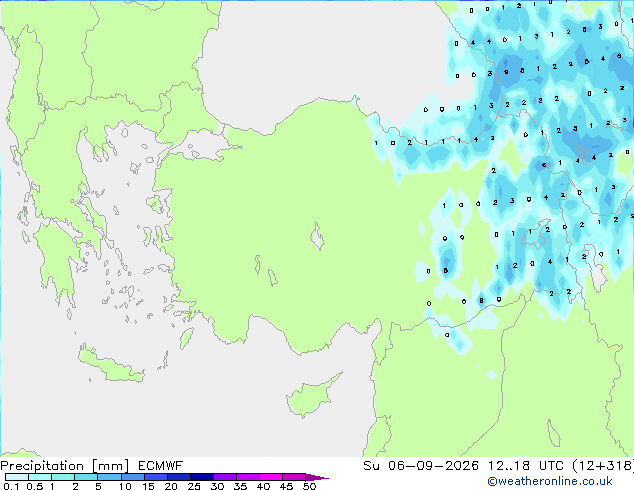The image size is (634, 490).
Task: Pick the 2–5 mm cyan legend swatch
Action: (x=86, y=477)
